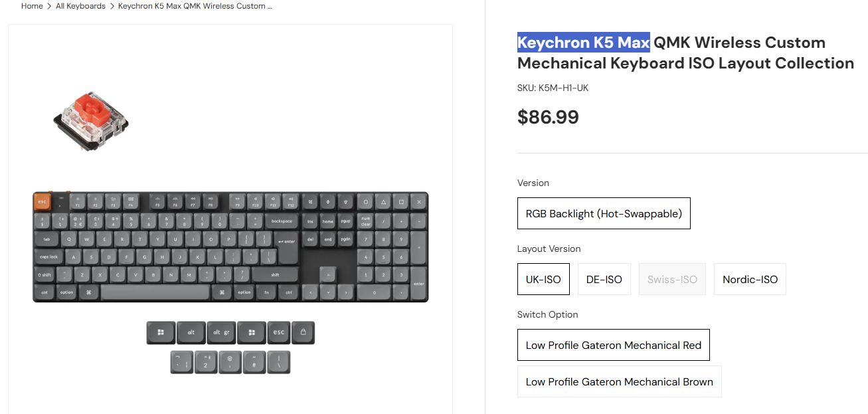This screenshot has width=868, height=414.
Task: Go to Home via breadcrumb
Action: click(32, 6)
